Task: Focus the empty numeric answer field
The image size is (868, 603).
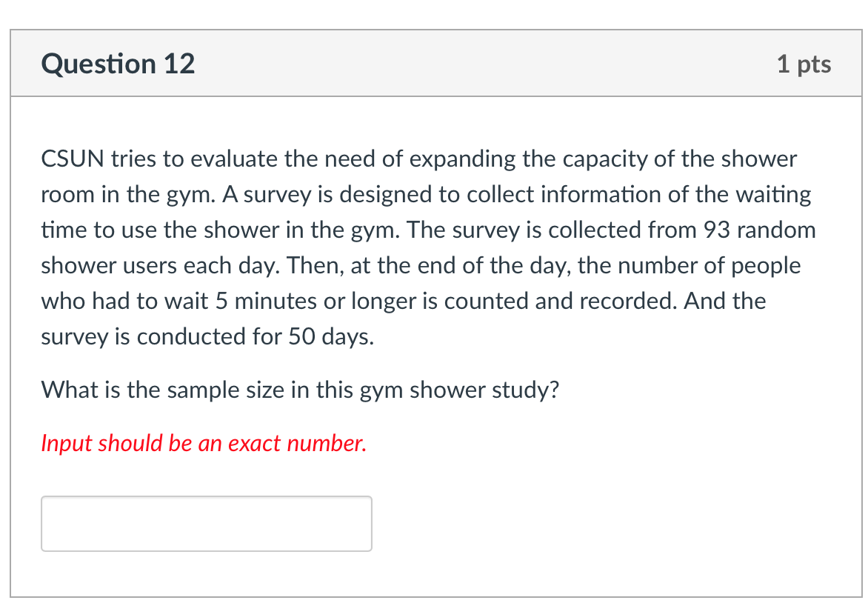Action: 206,523
